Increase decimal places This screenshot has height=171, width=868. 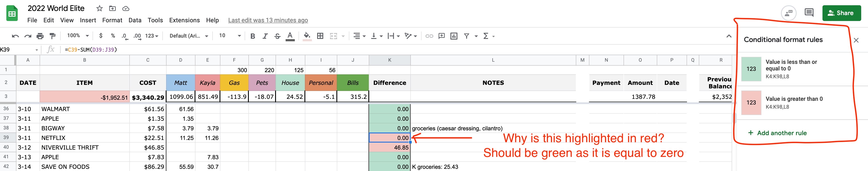pyautogui.click(x=137, y=36)
